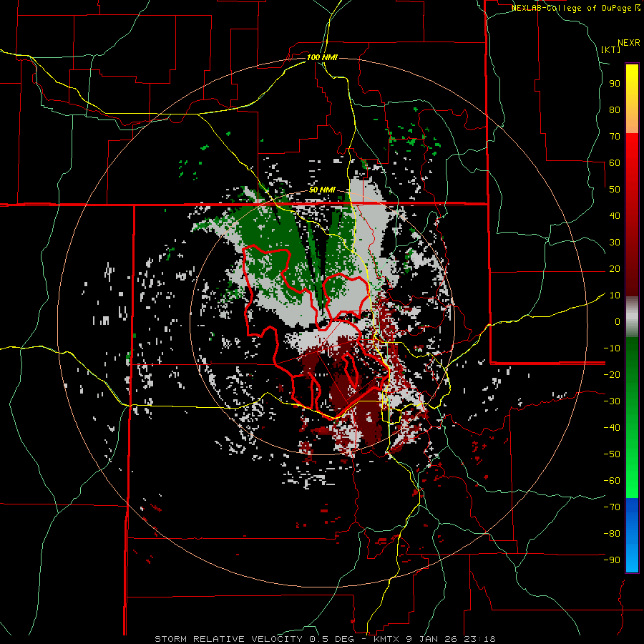The height and width of the screenshot is (644, 644).
Task: Click the 40 value on velocity scale
Action: pyautogui.click(x=615, y=215)
